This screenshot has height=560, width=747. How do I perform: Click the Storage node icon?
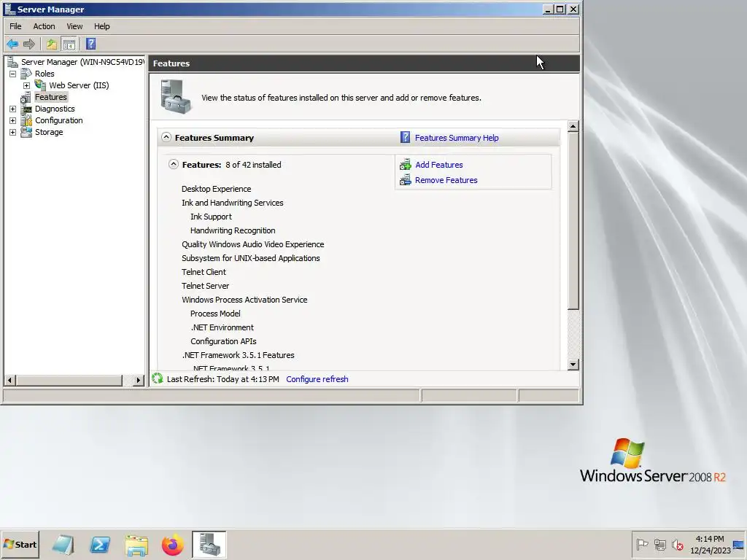[x=27, y=132]
